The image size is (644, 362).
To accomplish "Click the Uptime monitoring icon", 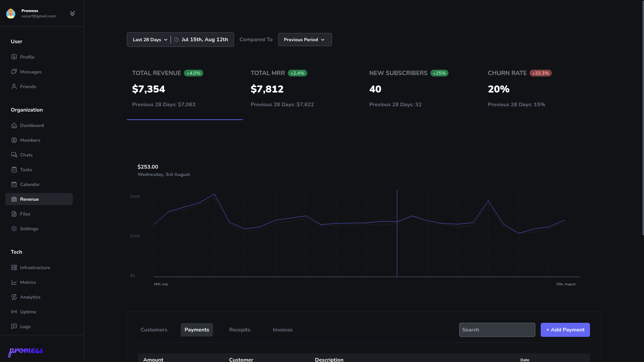I will pos(14,312).
